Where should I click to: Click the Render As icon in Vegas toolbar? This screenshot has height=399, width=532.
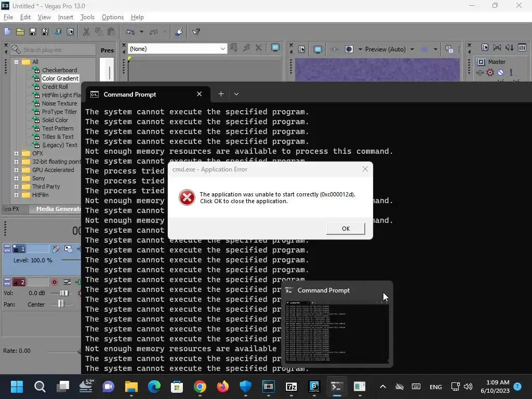pyautogui.click(x=58, y=32)
